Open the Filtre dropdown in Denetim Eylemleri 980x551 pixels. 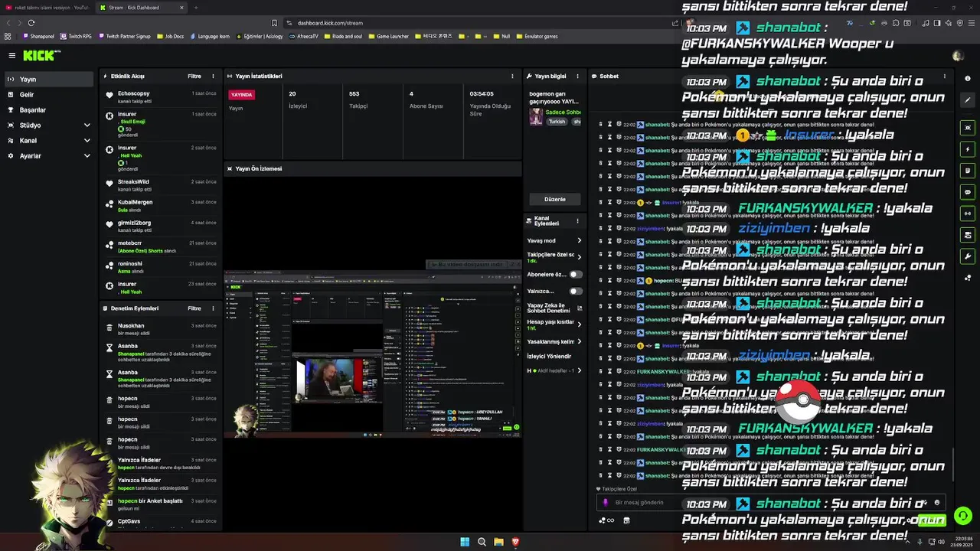point(194,308)
